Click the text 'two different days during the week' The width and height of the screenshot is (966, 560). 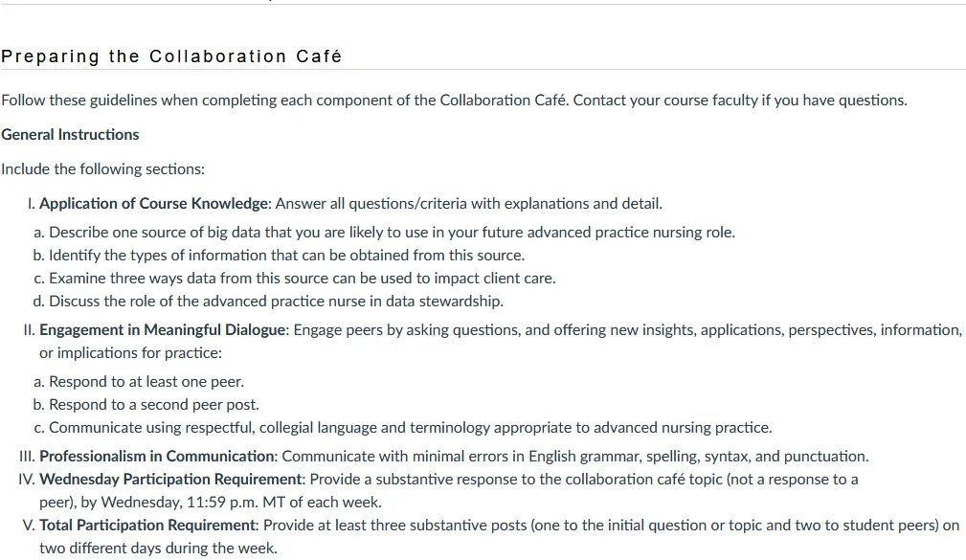(x=157, y=549)
